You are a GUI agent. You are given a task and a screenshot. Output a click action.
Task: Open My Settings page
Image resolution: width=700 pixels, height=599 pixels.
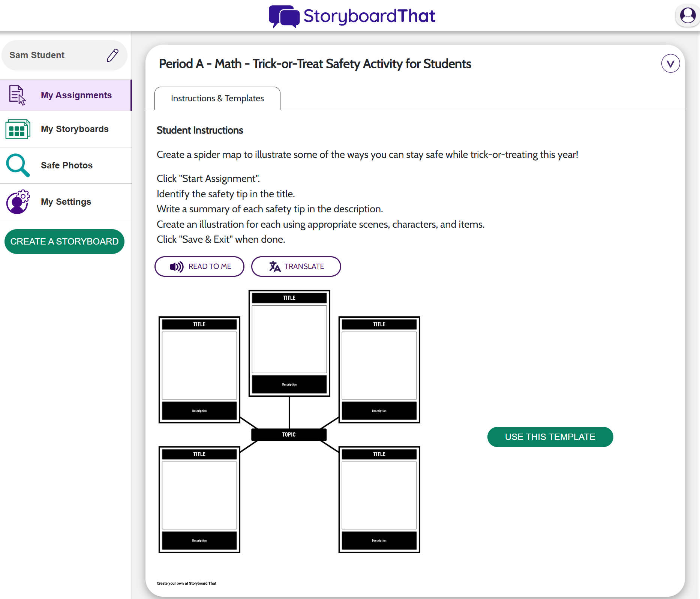point(66,202)
